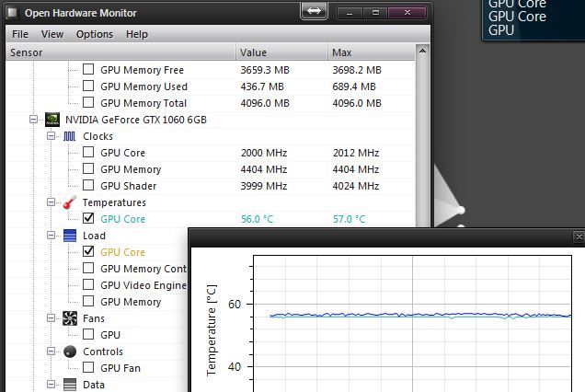The image size is (585, 392).
Task: Sort by the Value column header
Action: tap(282, 52)
